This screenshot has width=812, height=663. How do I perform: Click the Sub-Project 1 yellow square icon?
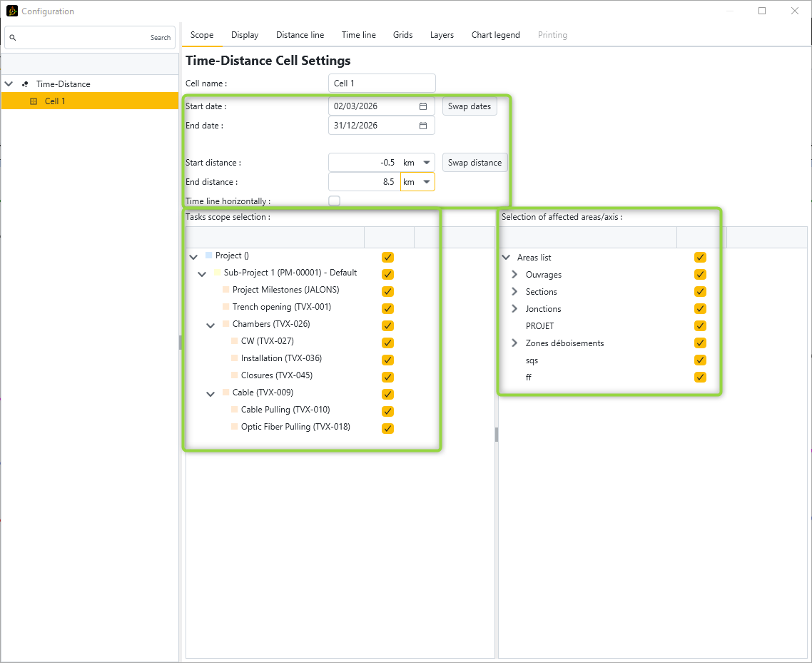point(217,273)
